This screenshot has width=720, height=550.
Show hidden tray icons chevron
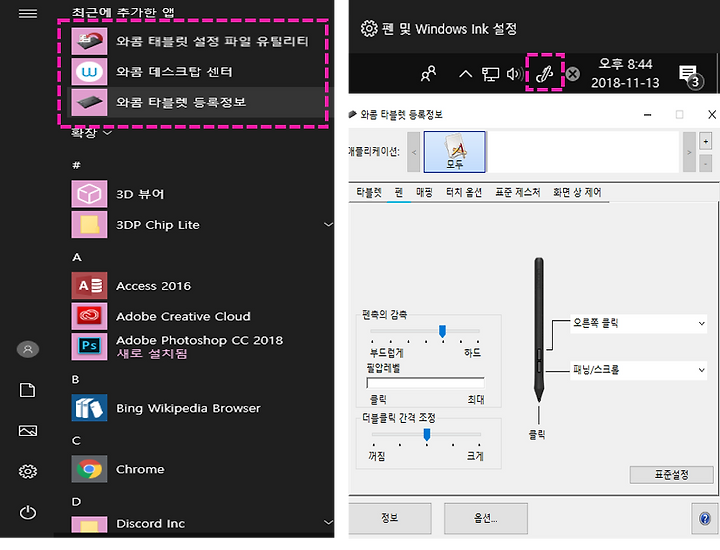[465, 74]
